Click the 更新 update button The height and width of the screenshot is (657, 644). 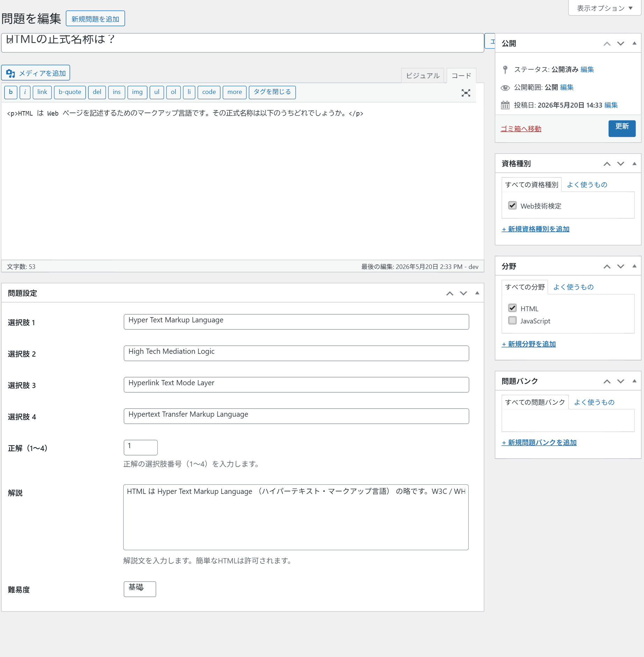pos(622,128)
